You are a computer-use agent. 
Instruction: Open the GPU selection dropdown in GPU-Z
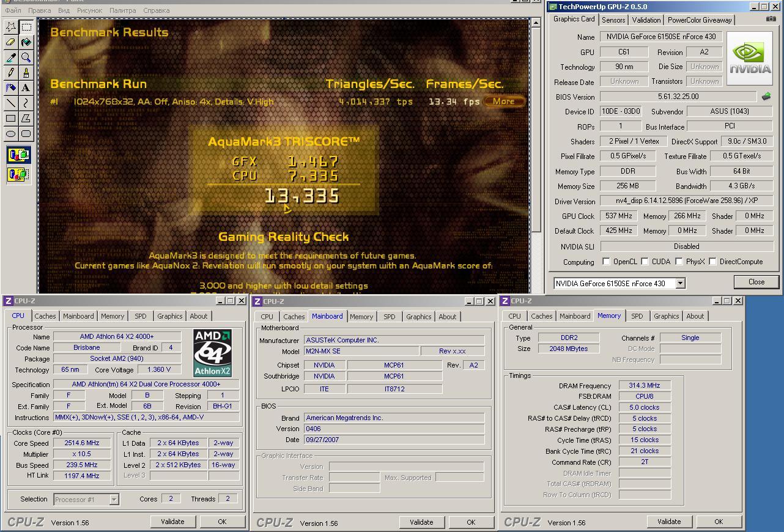(680, 283)
